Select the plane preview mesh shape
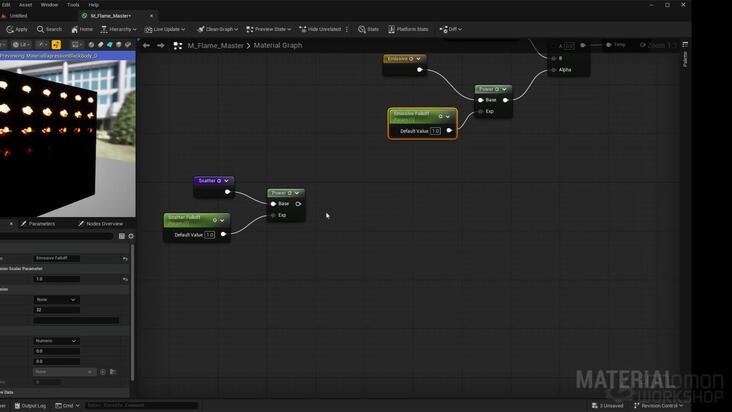The height and width of the screenshot is (412, 732). tap(100, 45)
